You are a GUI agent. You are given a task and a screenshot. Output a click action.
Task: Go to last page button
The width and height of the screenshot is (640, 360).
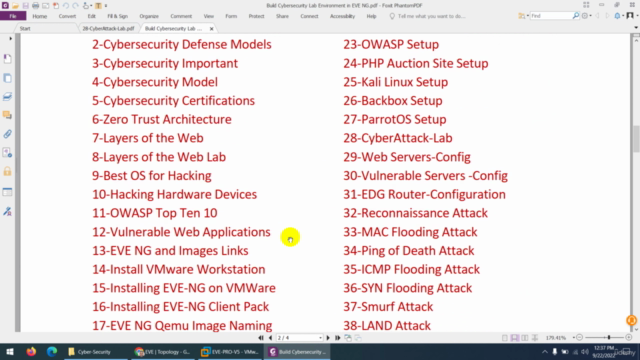coord(338,338)
